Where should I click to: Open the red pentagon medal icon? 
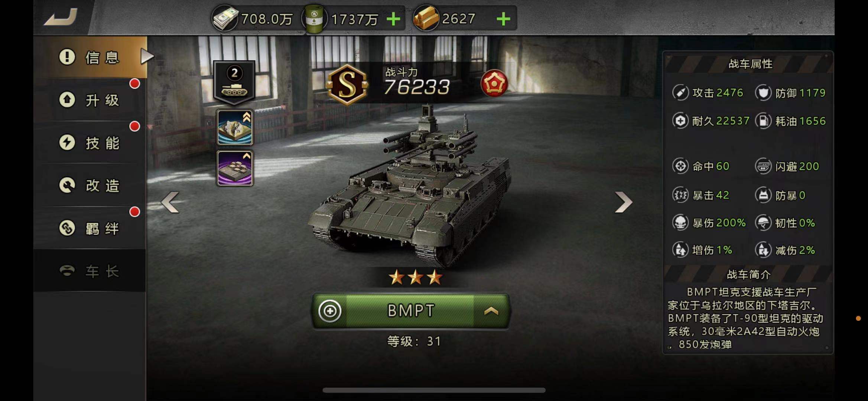494,84
